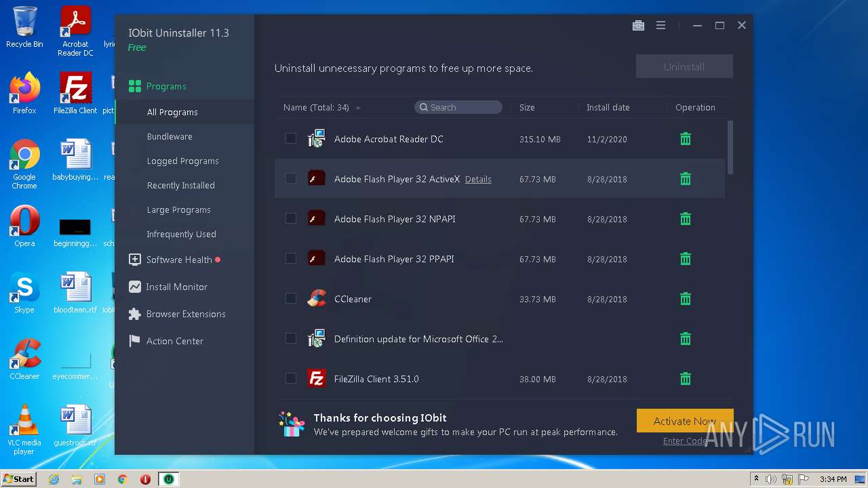
Task: Click the IObit Uninstaller taskbar icon
Action: pos(168,479)
